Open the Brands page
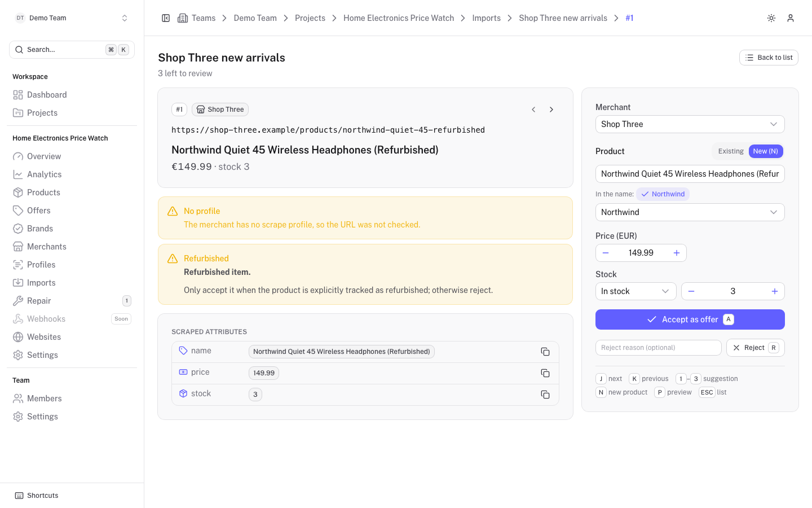Viewport: 812px width, 508px height. coord(72,229)
